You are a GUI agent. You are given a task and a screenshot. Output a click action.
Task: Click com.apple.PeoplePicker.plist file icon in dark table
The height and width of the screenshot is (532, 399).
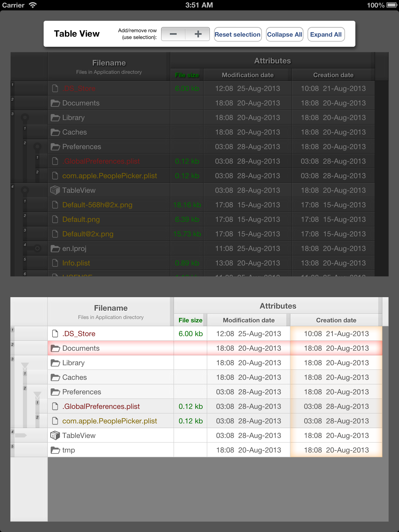point(55,176)
